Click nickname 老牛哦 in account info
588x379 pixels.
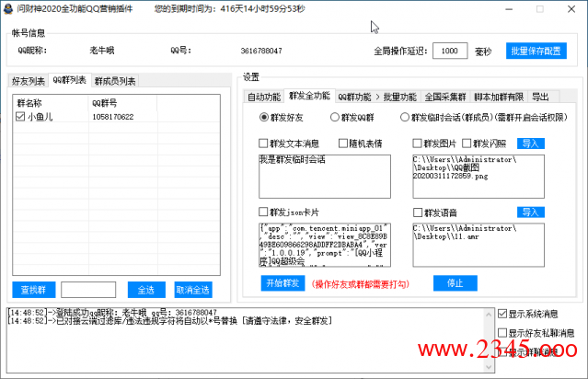tap(102, 51)
